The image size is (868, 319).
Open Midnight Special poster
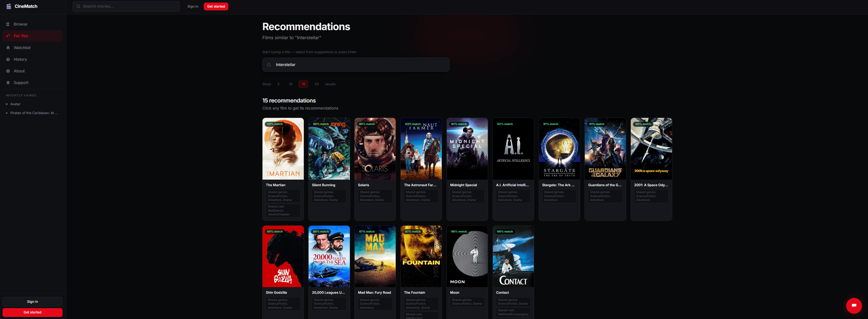pyautogui.click(x=467, y=148)
